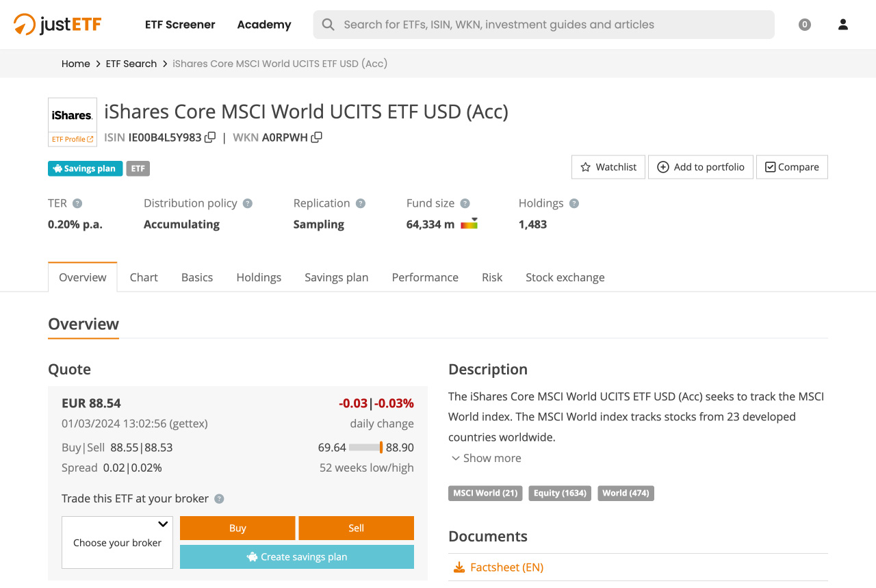Open the Factsheet (EN) document link
Image resolution: width=876 pixels, height=588 pixels.
(x=506, y=567)
